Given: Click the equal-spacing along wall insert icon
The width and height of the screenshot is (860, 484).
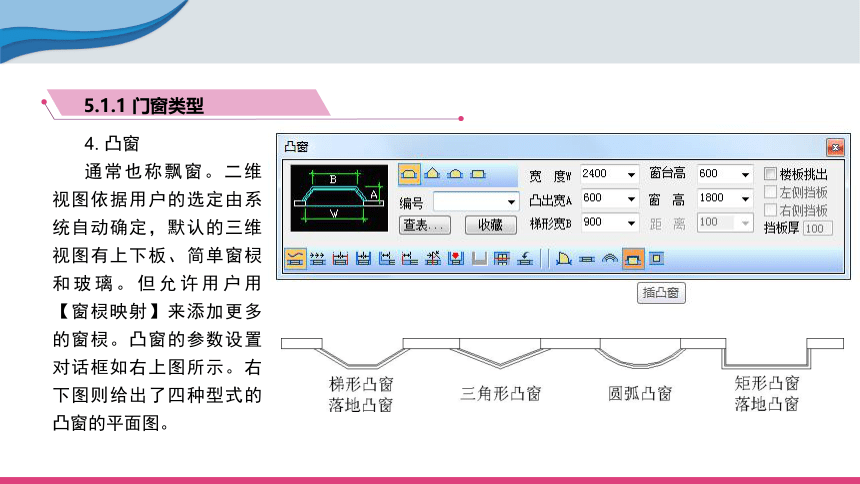Looking at the screenshot, I should pos(318,258).
